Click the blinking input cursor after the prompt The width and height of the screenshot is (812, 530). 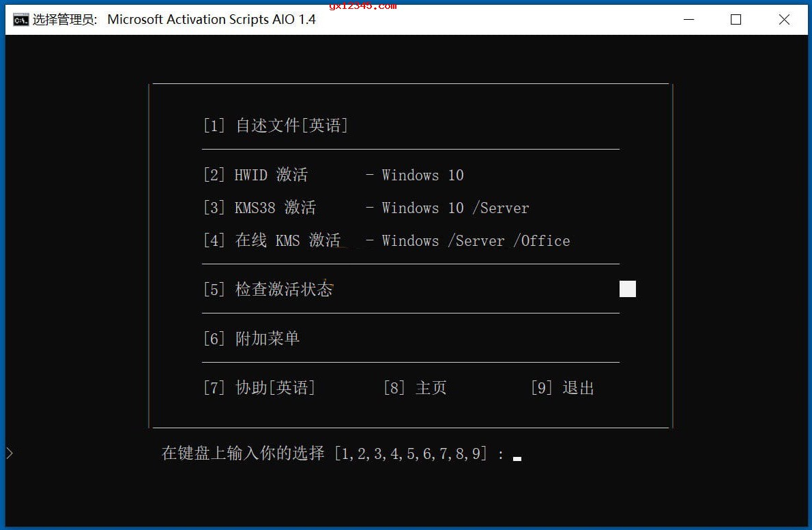517,458
